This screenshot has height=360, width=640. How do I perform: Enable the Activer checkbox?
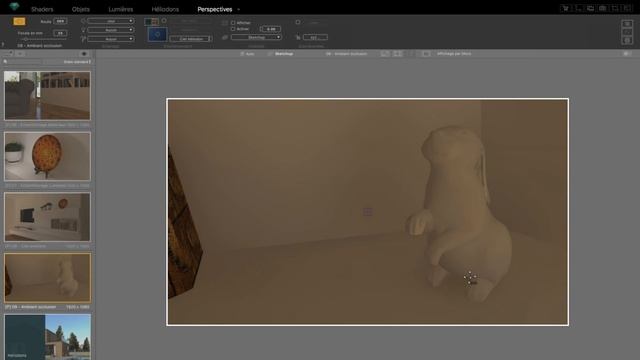click(x=233, y=29)
